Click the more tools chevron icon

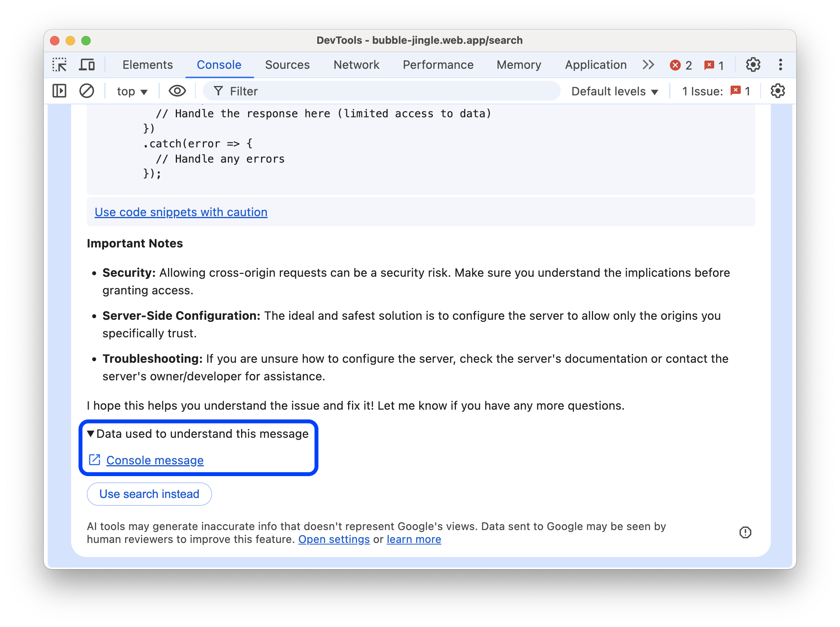click(x=649, y=64)
